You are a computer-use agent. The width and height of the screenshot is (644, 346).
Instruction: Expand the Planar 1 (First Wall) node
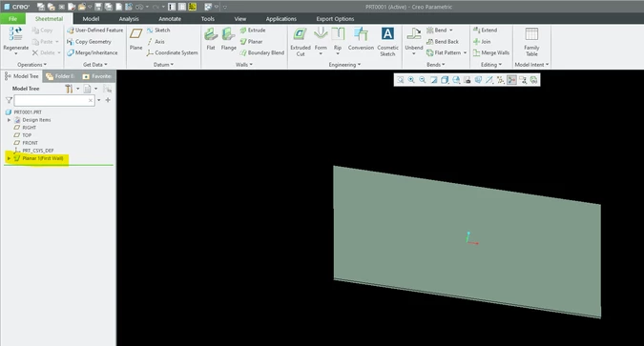pos(9,158)
